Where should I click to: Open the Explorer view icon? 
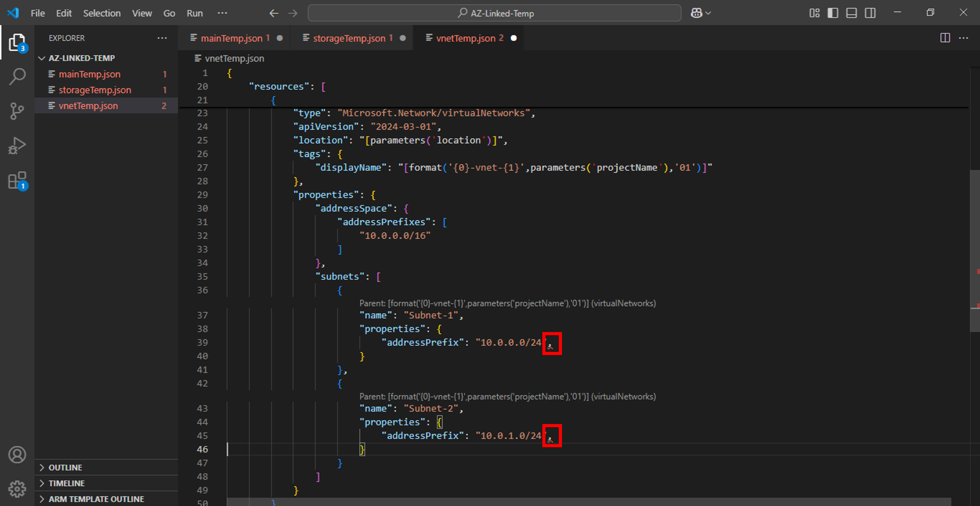17,43
